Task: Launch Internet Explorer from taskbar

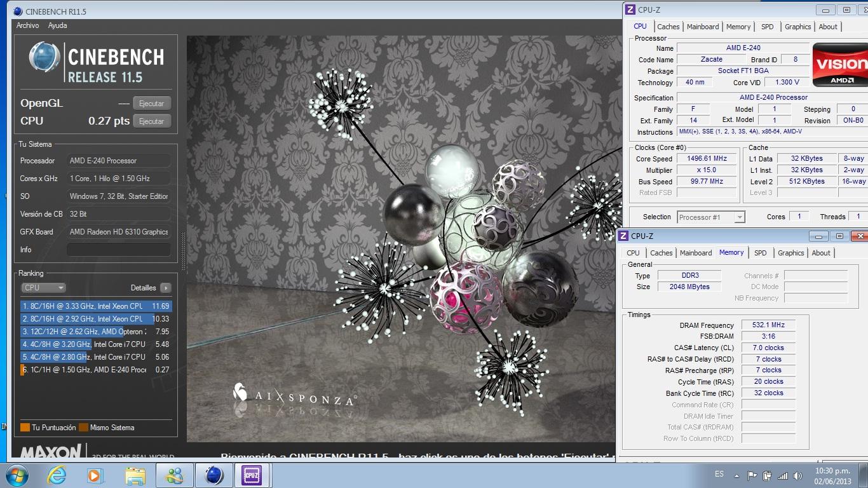Action: (57, 475)
